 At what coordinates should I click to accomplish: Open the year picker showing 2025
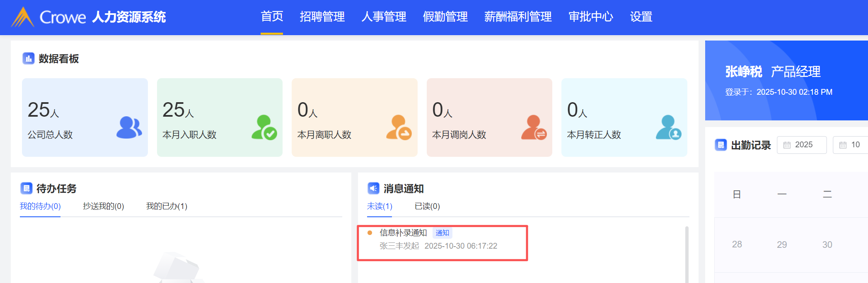pos(802,145)
